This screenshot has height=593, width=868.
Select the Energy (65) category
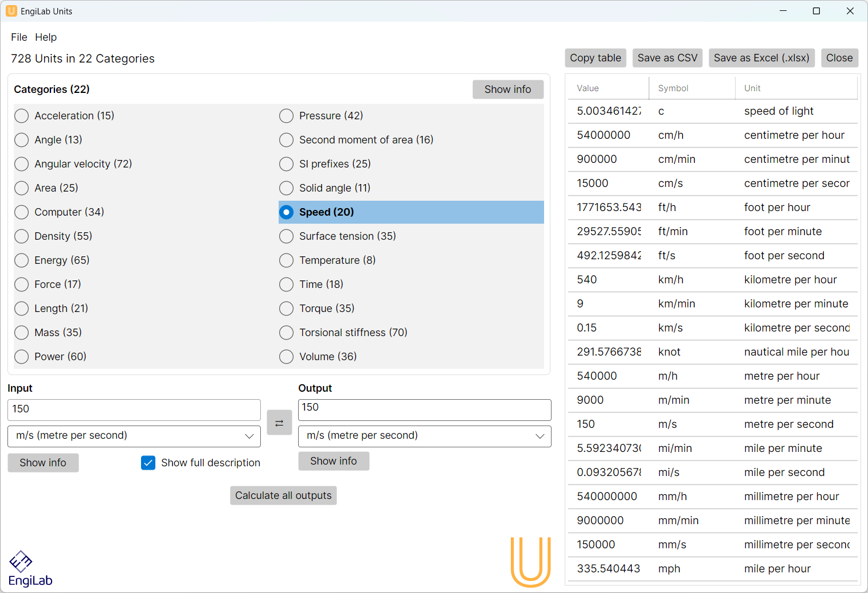coord(22,260)
